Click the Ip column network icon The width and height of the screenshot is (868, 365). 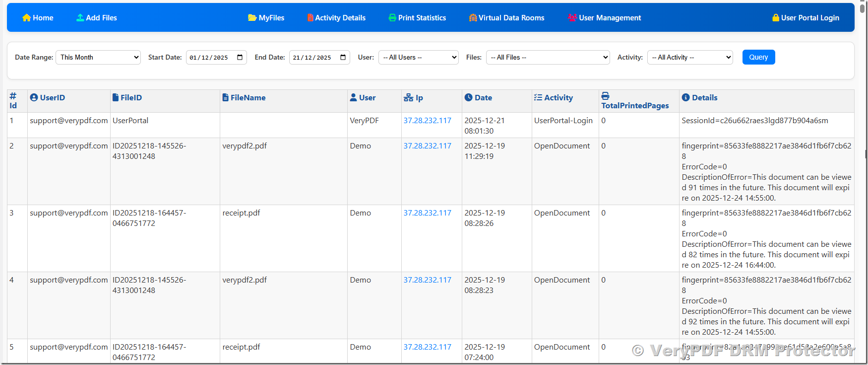point(409,97)
